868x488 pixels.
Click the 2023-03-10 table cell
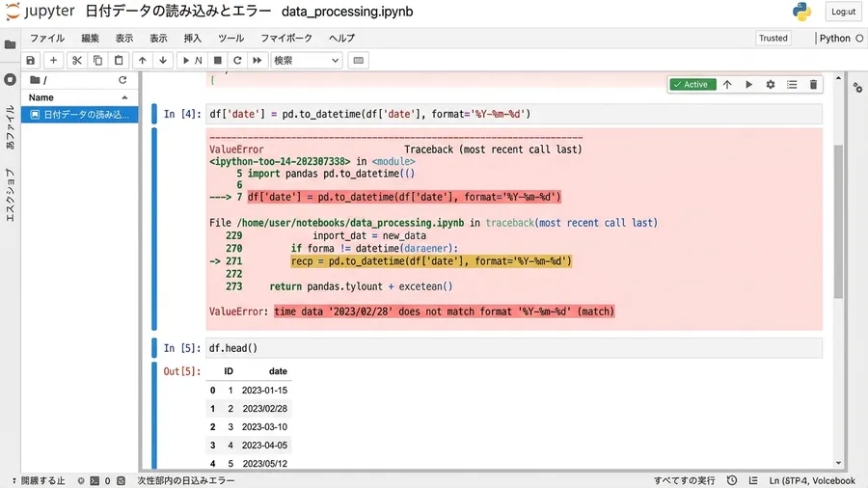(x=264, y=426)
